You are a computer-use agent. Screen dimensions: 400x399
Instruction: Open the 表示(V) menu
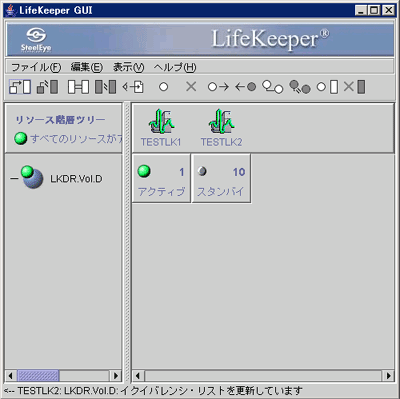pyautogui.click(x=128, y=67)
